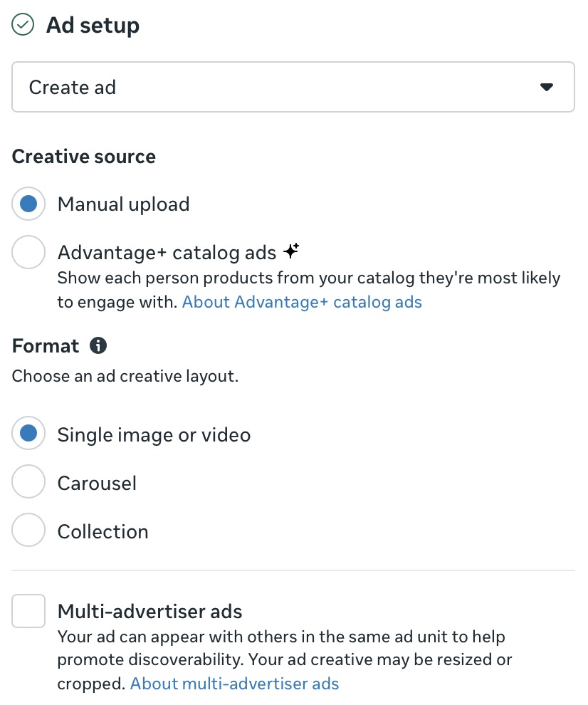Choose the Carousel ad format
The width and height of the screenshot is (588, 705).
28,481
